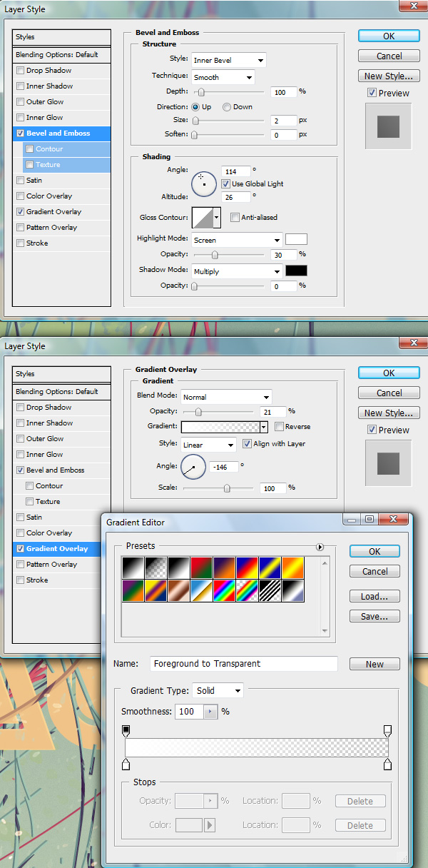Expand the Gradient picker dropdown arrow
The height and width of the screenshot is (868, 428).
(x=264, y=427)
